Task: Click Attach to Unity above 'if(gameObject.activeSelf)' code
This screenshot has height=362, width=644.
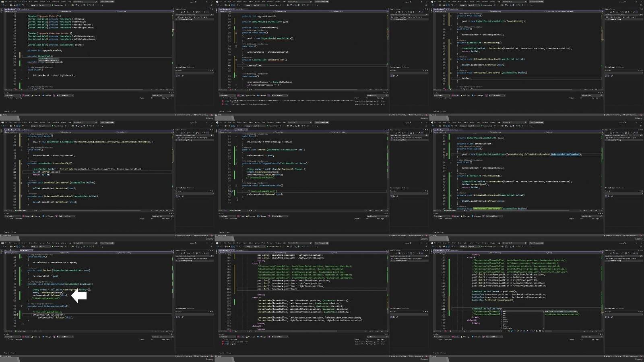Action: 58,247
